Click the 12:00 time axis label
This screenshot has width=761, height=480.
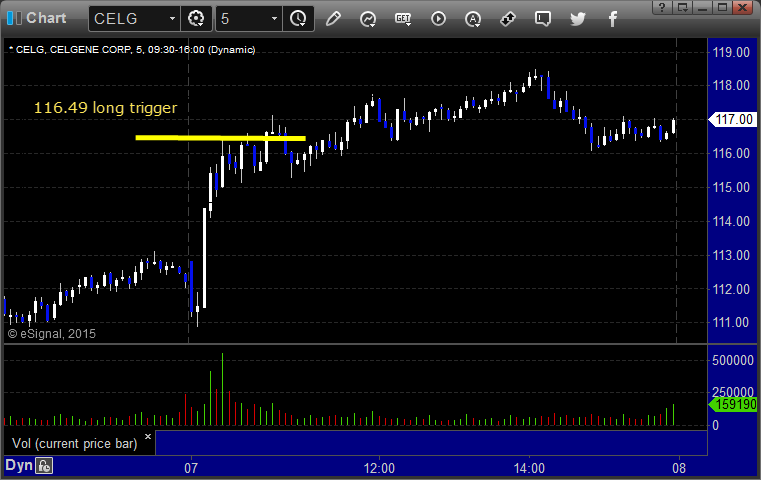(x=379, y=468)
